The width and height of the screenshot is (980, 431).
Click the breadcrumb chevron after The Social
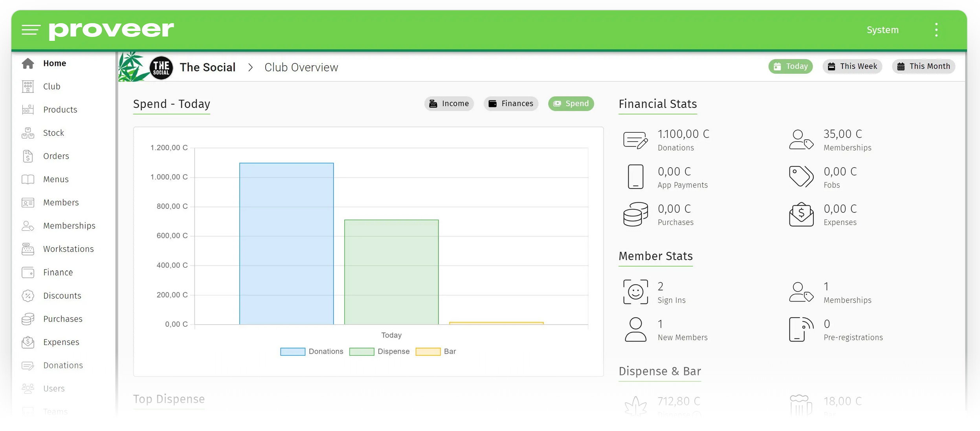(x=250, y=68)
